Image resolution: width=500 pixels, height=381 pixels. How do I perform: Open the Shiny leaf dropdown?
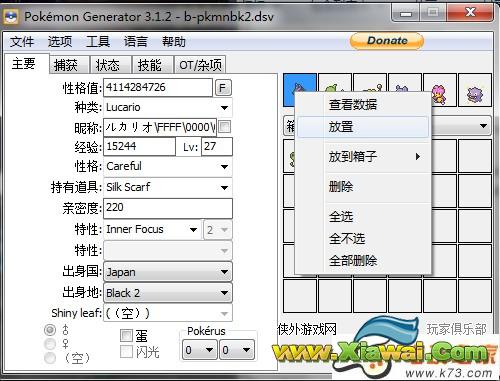click(x=168, y=313)
